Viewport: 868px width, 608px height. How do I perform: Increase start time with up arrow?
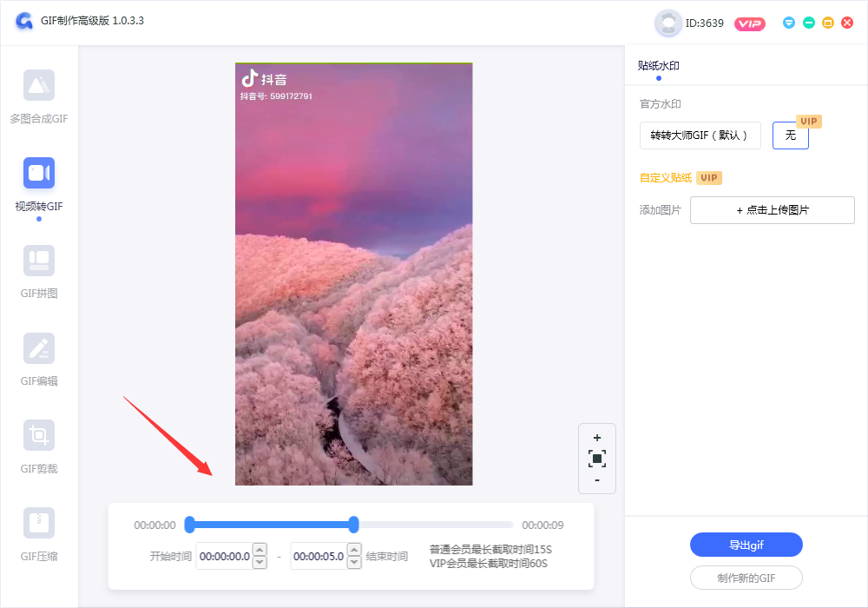[x=260, y=551]
